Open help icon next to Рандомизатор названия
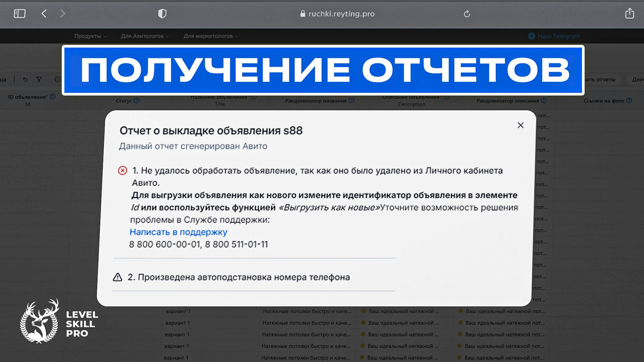644x362 pixels. click(x=351, y=100)
